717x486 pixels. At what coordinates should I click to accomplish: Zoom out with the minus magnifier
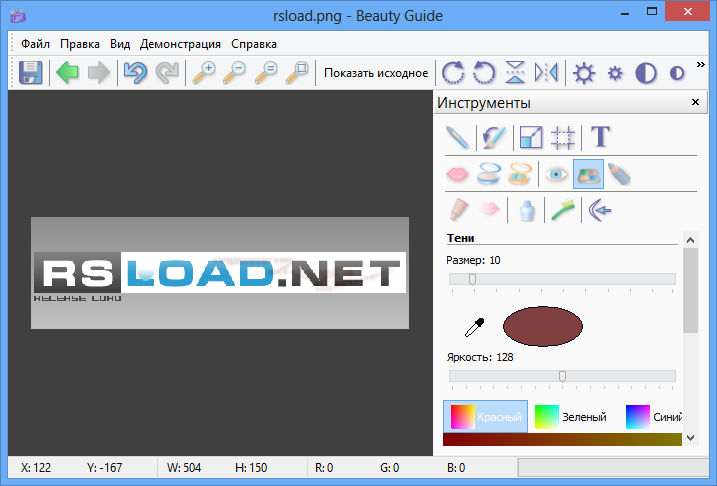click(235, 73)
